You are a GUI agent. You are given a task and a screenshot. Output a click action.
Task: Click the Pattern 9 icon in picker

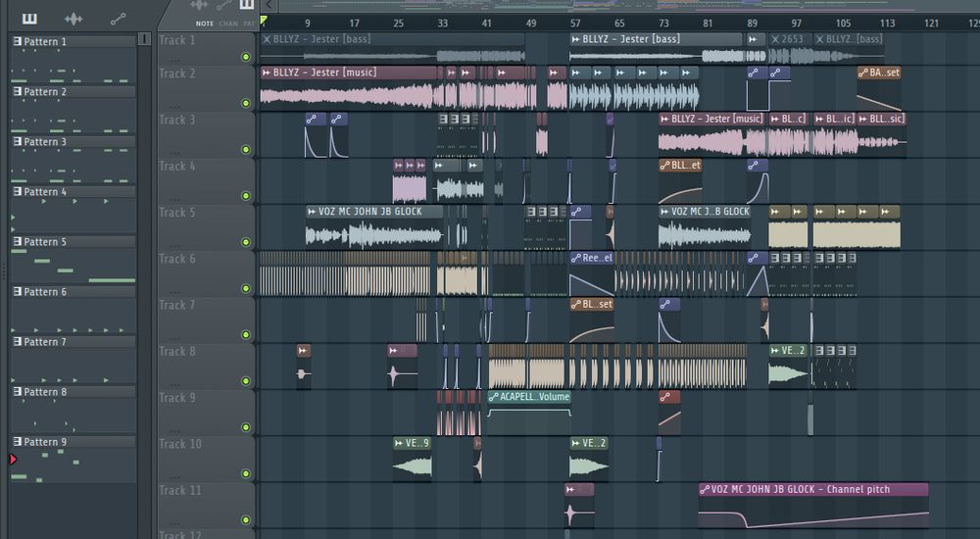click(18, 441)
